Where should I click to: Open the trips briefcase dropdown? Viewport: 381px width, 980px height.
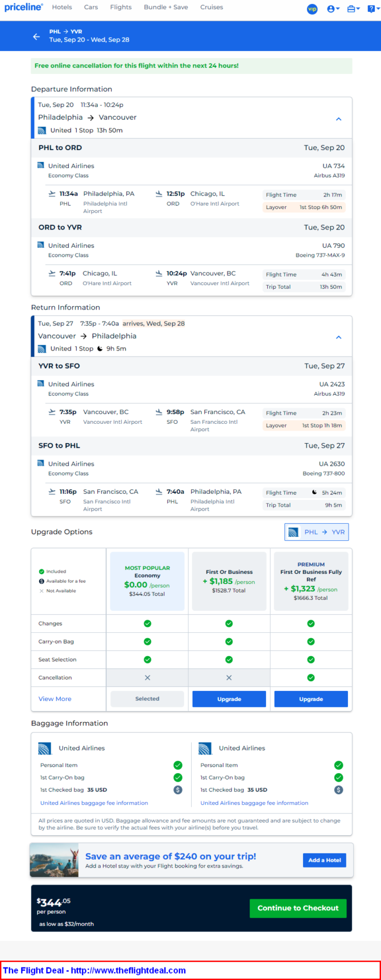tap(353, 9)
